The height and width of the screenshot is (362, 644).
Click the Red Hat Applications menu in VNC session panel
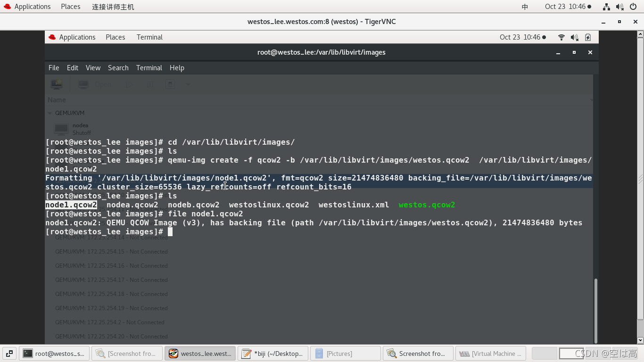pyautogui.click(x=72, y=37)
